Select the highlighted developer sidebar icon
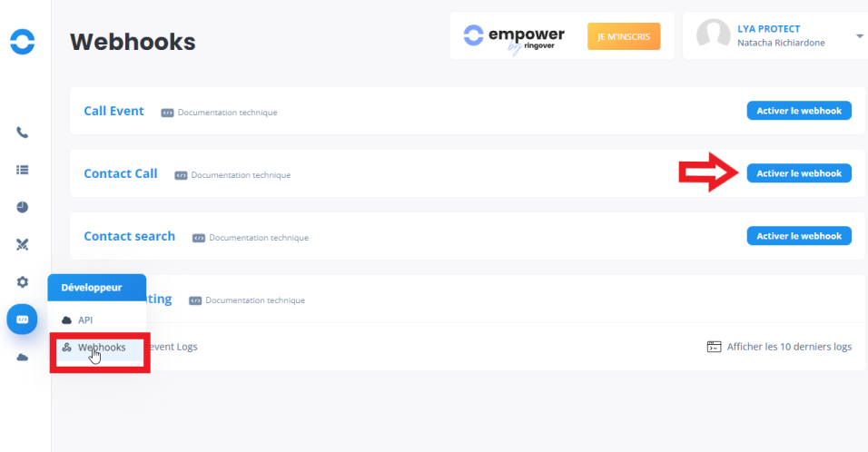Viewport: 868px width, 452px height. pos(23,319)
